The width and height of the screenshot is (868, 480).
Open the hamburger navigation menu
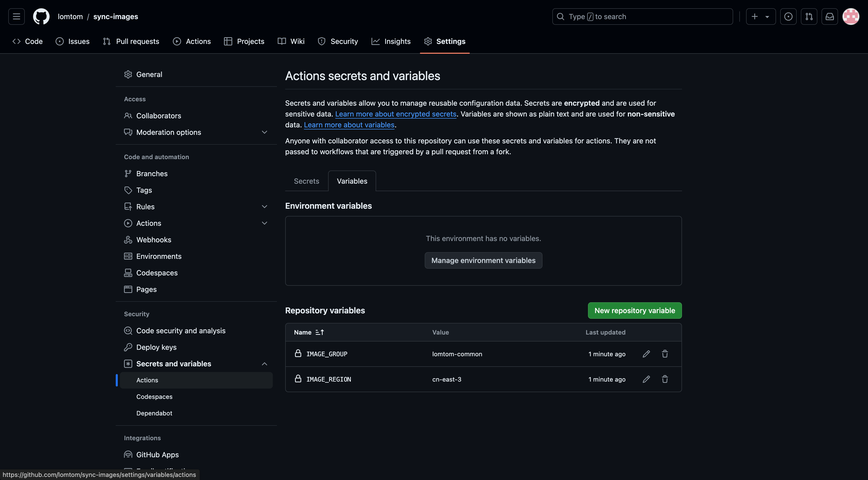(x=16, y=17)
